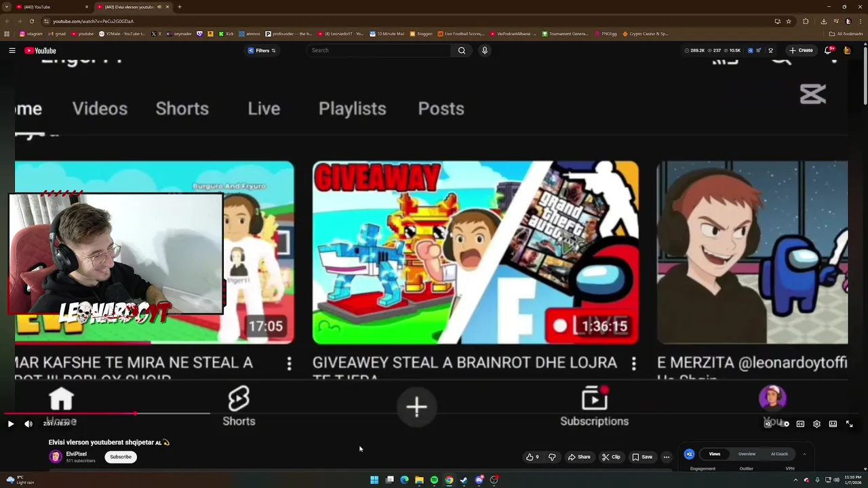868x488 pixels.
Task: Dislike the video with thumbs down
Action: coord(552,457)
